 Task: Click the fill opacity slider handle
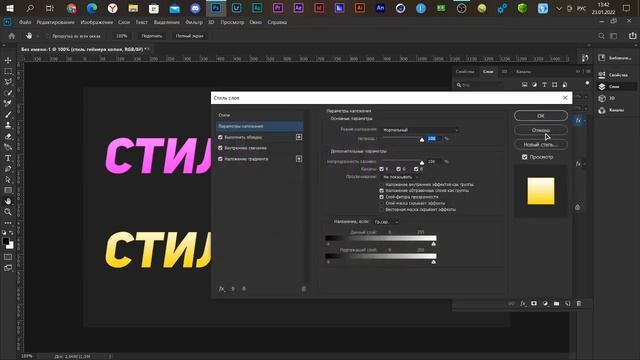coord(422,162)
